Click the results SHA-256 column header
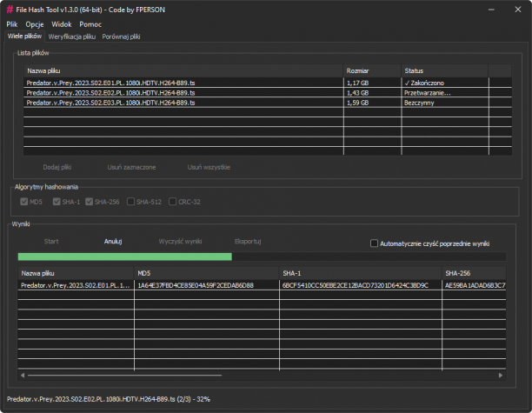532x413 pixels. click(x=474, y=273)
